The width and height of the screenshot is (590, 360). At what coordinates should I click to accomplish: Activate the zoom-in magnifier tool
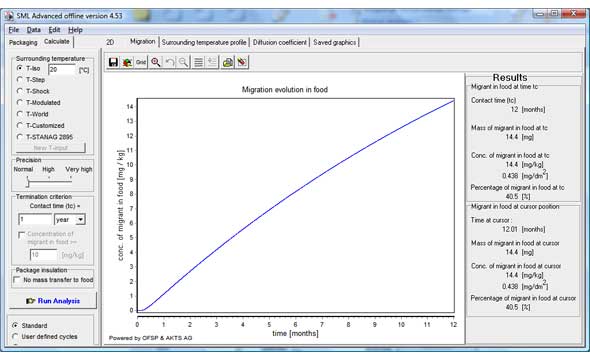[x=155, y=62]
